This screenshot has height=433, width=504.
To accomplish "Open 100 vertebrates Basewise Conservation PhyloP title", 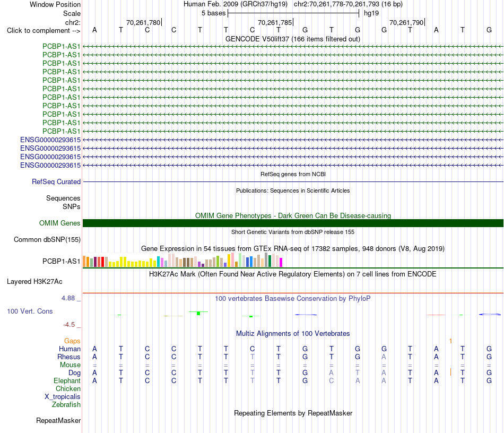I will point(293,299).
